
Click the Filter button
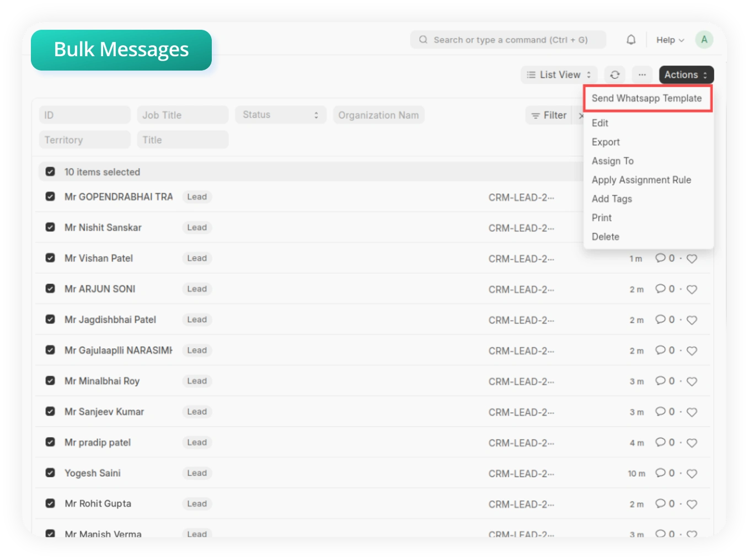(x=549, y=115)
